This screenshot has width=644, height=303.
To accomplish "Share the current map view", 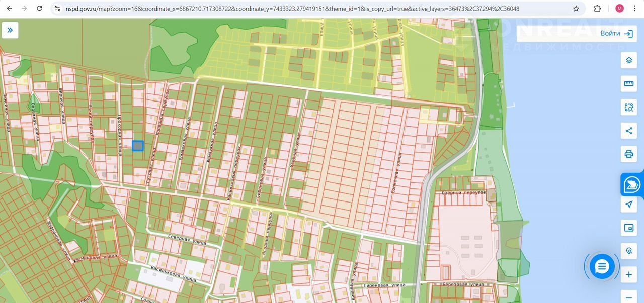I will [x=628, y=131].
